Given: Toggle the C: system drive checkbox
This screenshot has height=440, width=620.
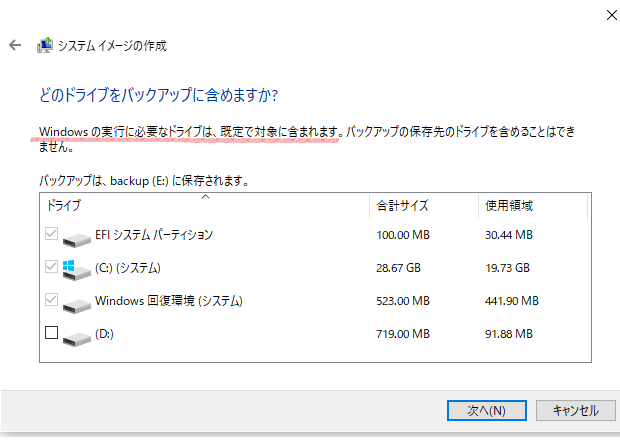Looking at the screenshot, I should (51, 266).
